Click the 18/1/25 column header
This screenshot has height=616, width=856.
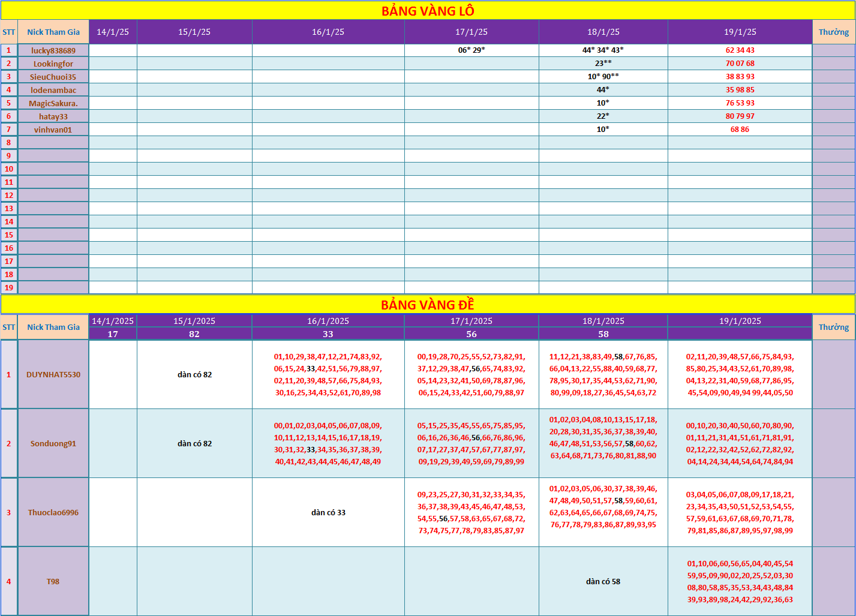[603, 32]
